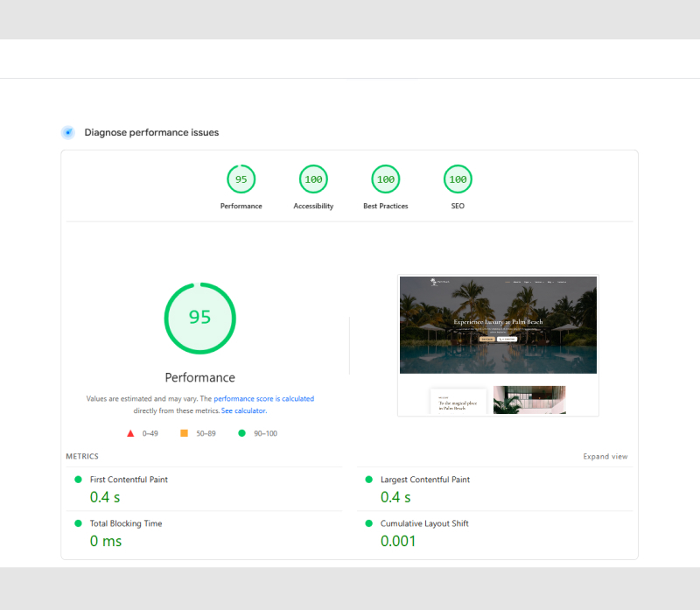Click the orange square 50–89 legend icon

pos(184,433)
